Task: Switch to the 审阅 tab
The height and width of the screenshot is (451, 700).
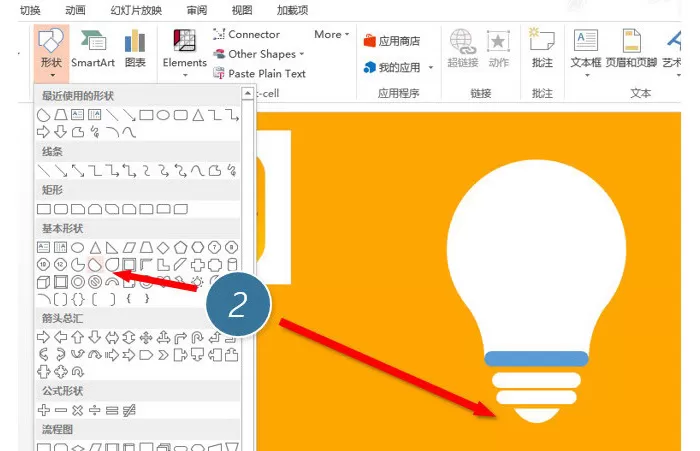Action: [x=197, y=10]
